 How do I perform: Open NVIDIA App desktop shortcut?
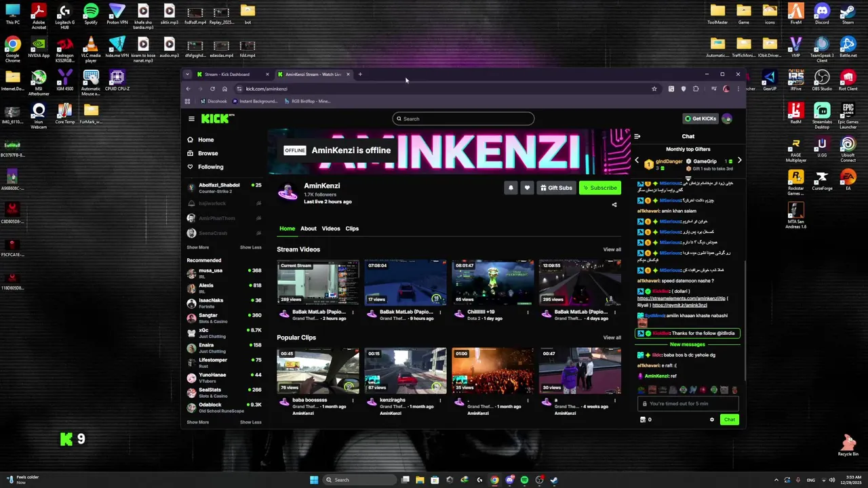(39, 49)
